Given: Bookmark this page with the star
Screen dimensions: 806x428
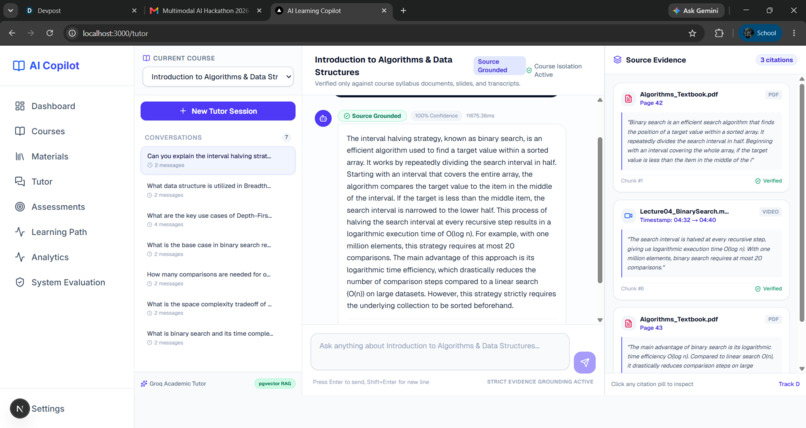Looking at the screenshot, I should pos(692,33).
